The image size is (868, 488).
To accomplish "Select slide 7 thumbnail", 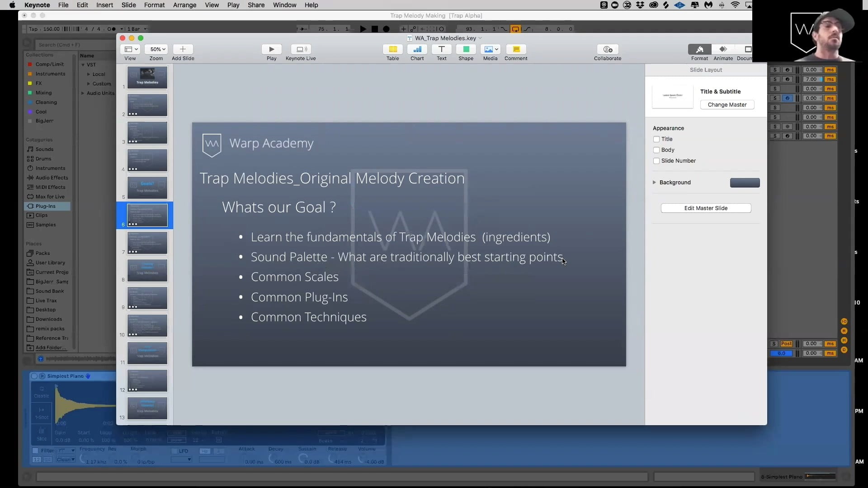I will click(x=147, y=243).
